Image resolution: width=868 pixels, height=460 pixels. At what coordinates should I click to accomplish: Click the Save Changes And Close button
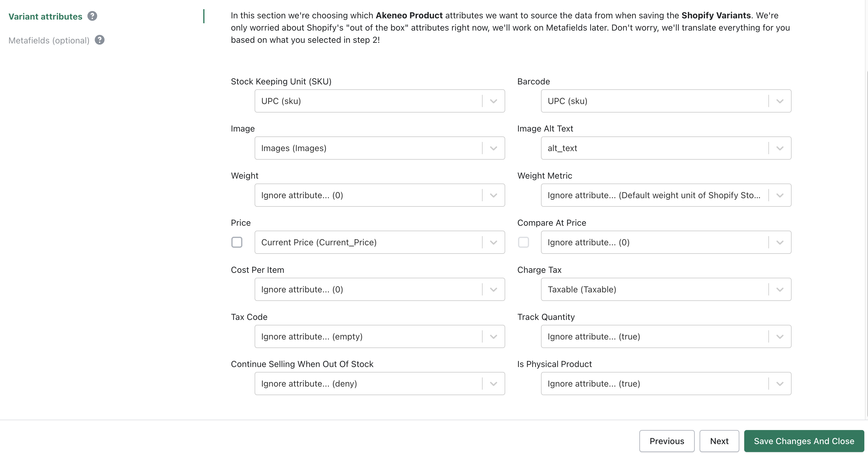tap(804, 441)
